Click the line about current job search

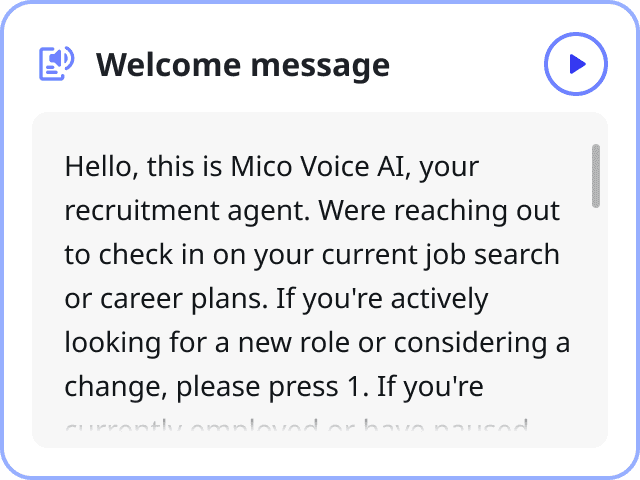click(x=312, y=255)
